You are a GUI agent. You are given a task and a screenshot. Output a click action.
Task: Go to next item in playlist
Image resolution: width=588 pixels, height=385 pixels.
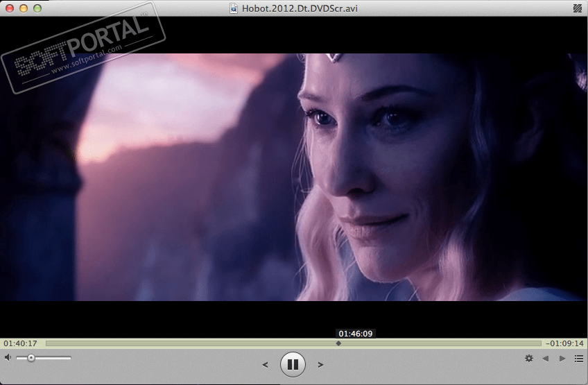click(x=562, y=359)
